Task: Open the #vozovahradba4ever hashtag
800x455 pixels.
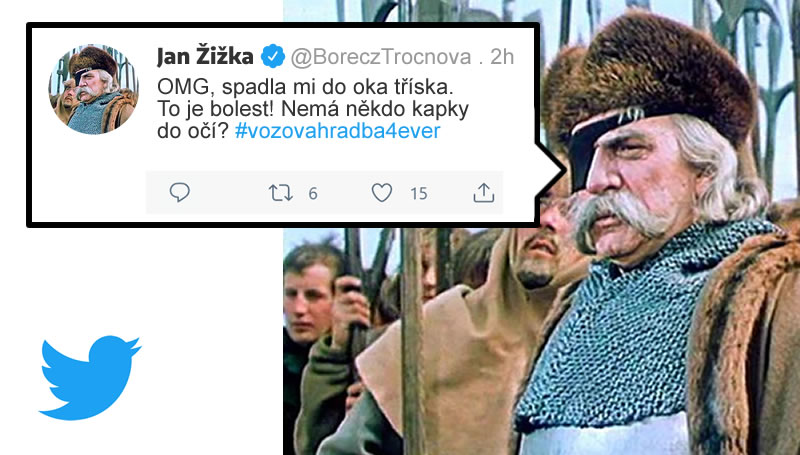Action: point(337,131)
